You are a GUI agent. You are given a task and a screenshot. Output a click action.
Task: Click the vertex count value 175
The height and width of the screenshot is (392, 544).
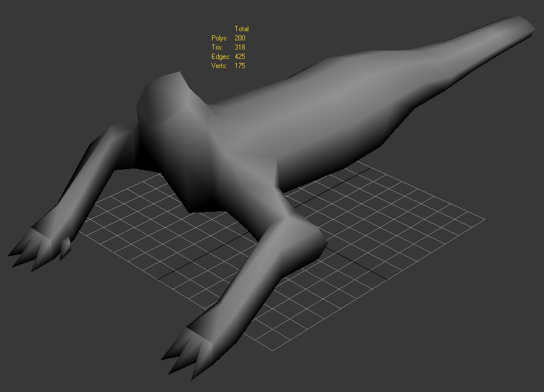[x=240, y=66]
